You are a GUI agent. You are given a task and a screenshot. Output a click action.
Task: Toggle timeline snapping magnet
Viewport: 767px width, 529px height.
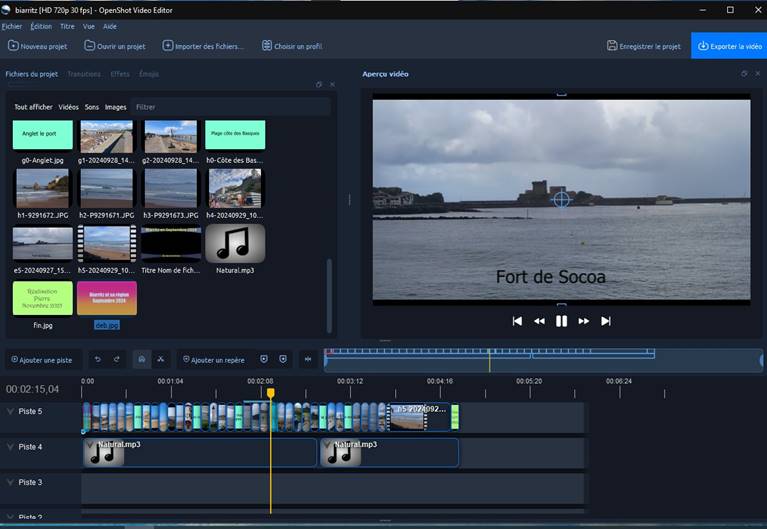tap(141, 359)
